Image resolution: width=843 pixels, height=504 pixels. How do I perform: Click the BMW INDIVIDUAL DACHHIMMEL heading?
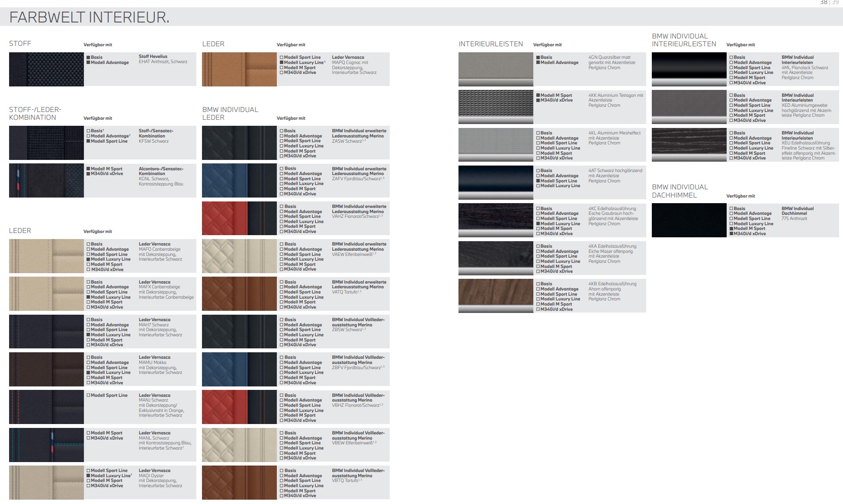tap(680, 191)
